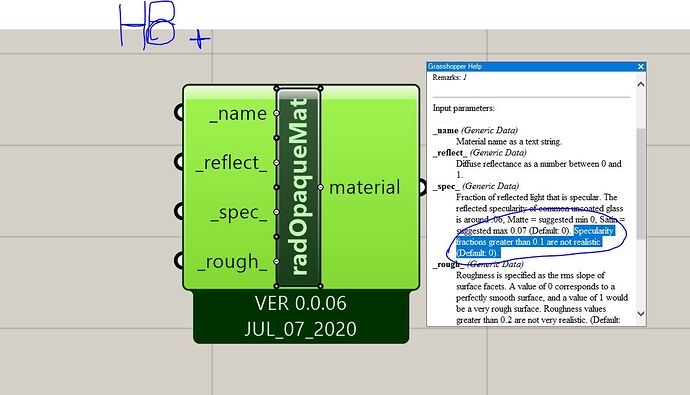The width and height of the screenshot is (690, 395).
Task: Click the _rough_ heading in help text
Action: [448, 264]
